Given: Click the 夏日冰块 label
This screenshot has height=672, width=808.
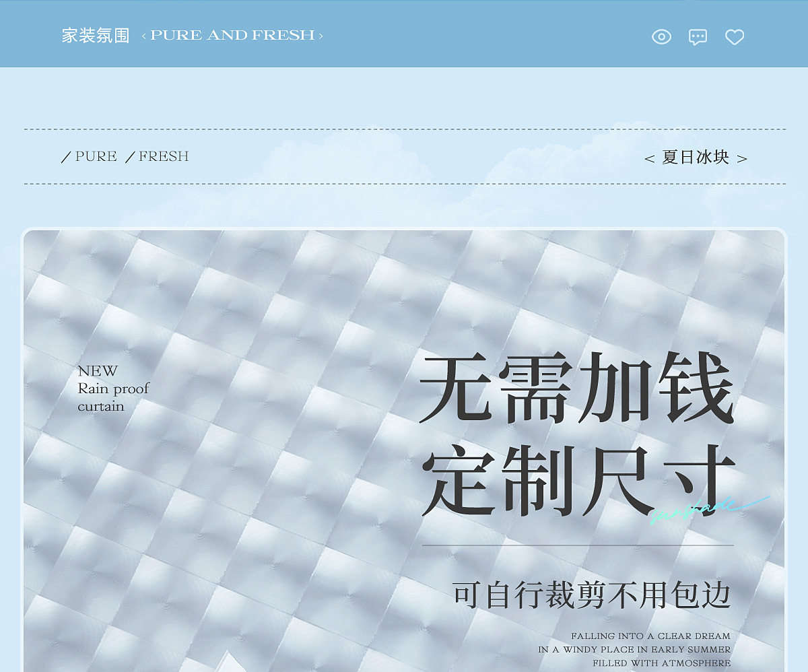Looking at the screenshot, I should (x=696, y=158).
